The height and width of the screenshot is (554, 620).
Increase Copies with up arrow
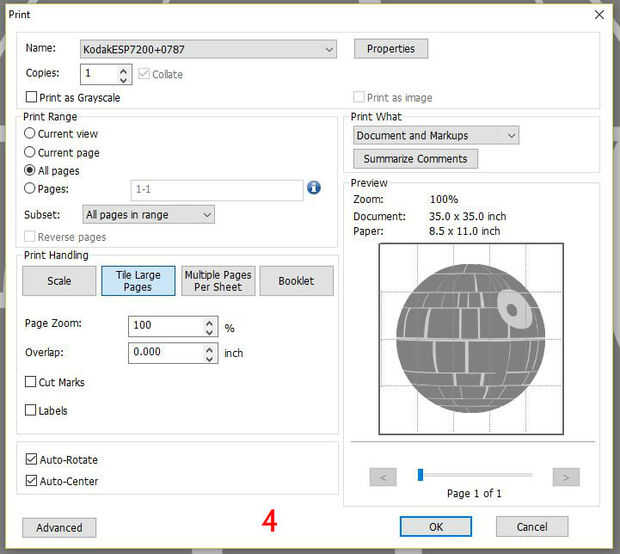(x=123, y=70)
